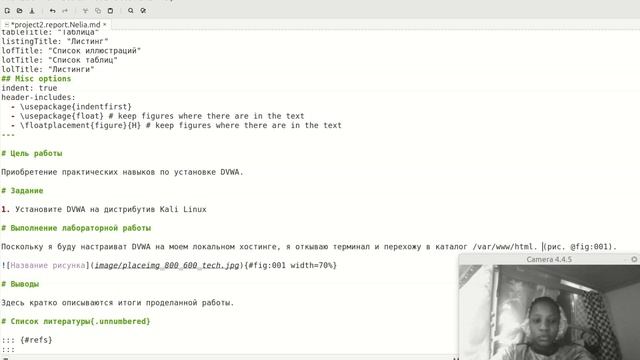Place cursor on '# Цель работы' heading

point(32,153)
